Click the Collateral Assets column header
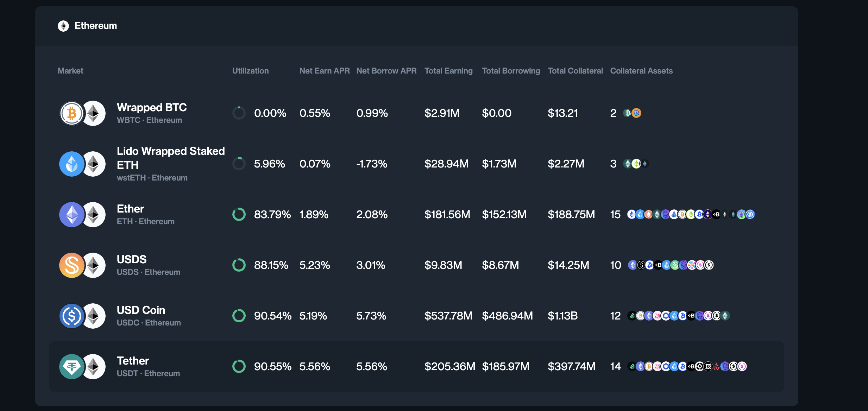The height and width of the screenshot is (411, 868). click(x=641, y=71)
